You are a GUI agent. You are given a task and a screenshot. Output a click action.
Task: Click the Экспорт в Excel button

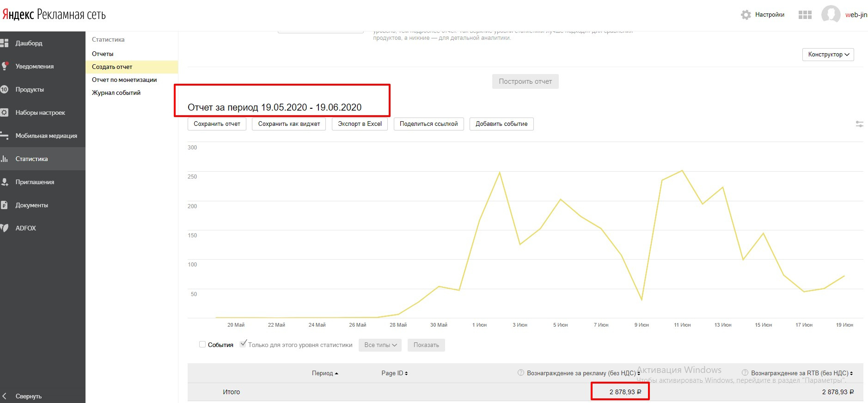(360, 124)
